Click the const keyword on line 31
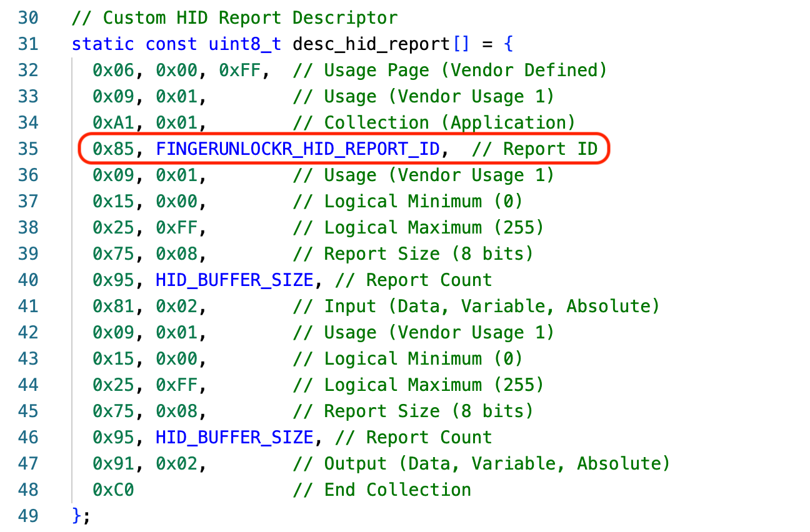The height and width of the screenshot is (532, 810). click(x=171, y=44)
